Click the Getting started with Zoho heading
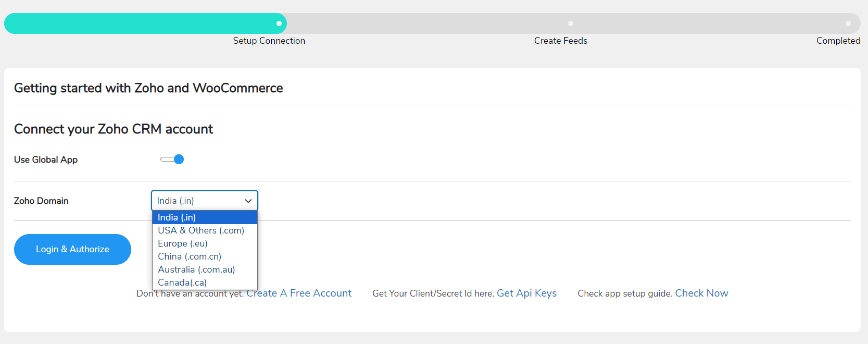868x344 pixels. (x=148, y=88)
